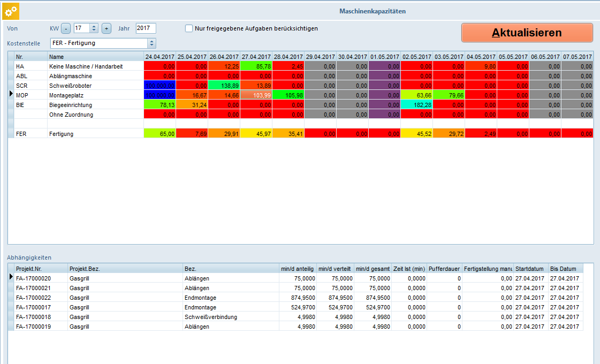This screenshot has width=600, height=364.
Task: Click the 'min/d gesamt' column header
Action: (x=372, y=268)
